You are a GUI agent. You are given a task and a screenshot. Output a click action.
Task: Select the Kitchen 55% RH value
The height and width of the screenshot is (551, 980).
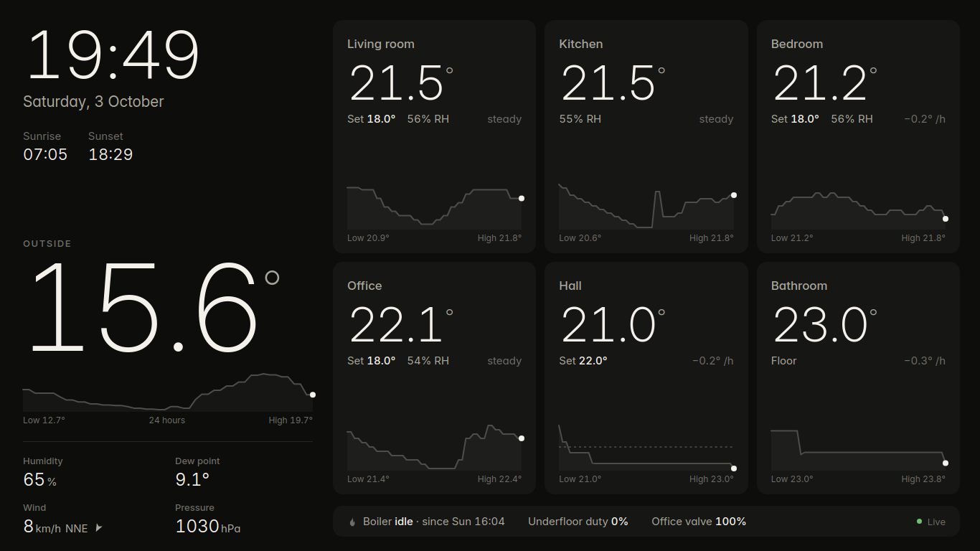(580, 119)
